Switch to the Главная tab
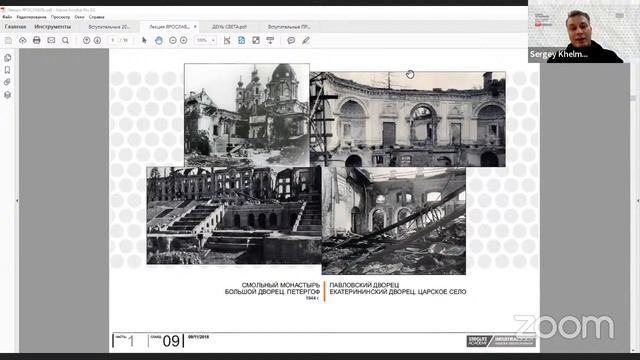Viewport: 640px width, 360px height. point(16,27)
